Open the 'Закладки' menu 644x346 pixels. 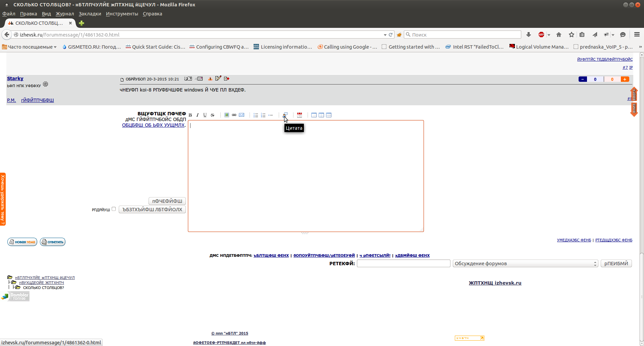click(x=90, y=14)
